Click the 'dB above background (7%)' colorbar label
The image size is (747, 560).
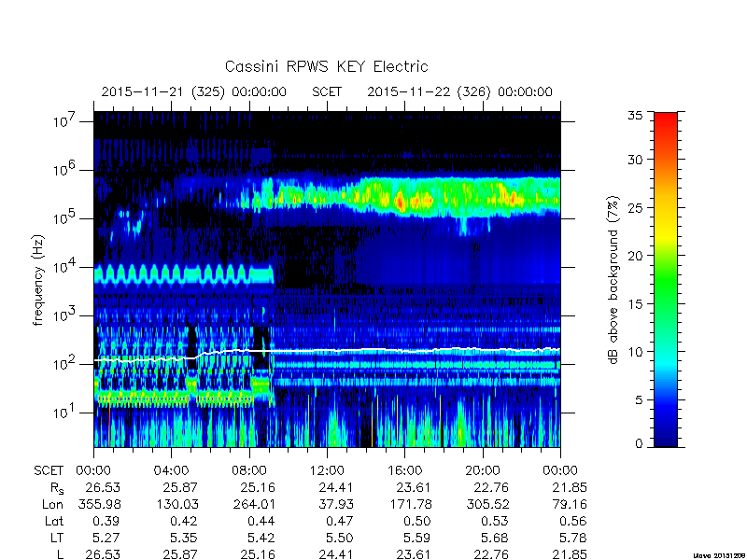click(614, 281)
